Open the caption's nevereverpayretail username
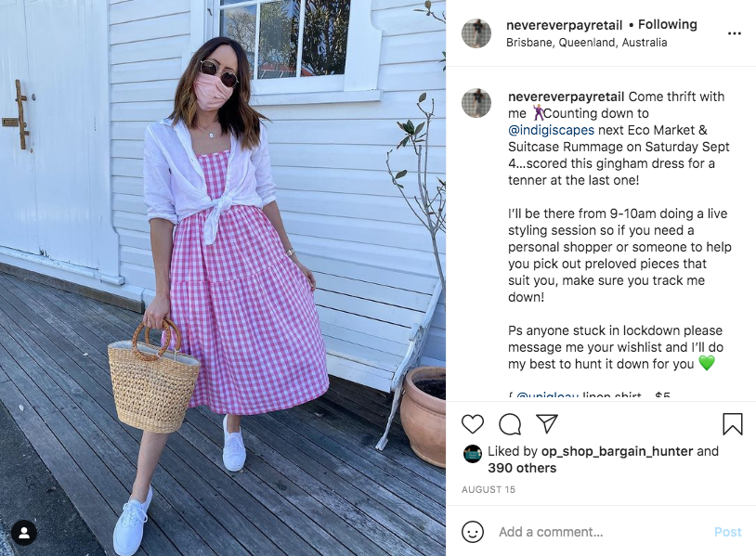756x556 pixels. click(566, 97)
